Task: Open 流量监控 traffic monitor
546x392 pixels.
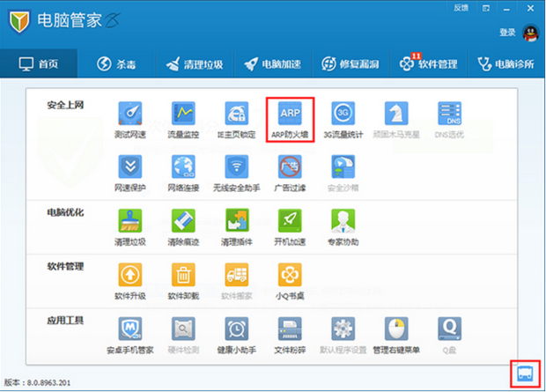Action: click(x=183, y=118)
